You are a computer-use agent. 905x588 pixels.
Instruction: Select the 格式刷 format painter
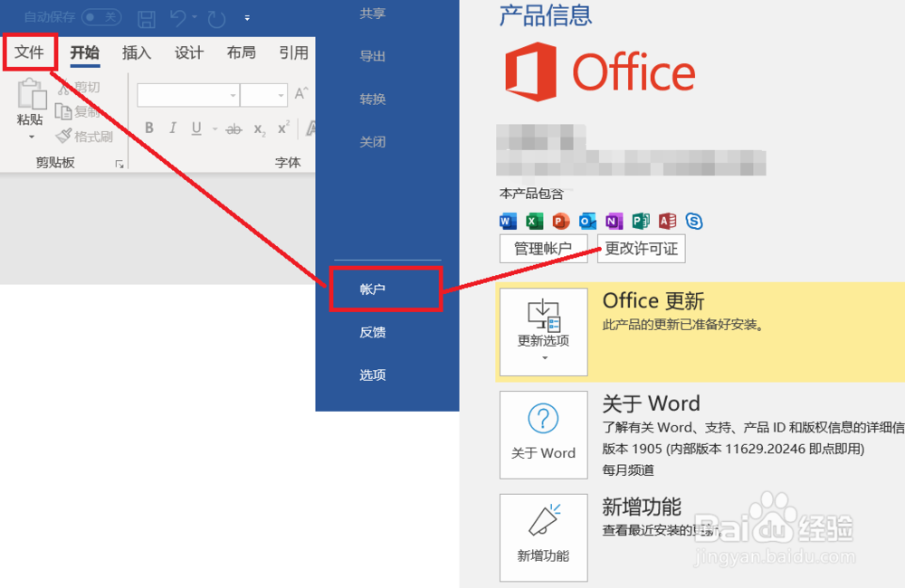[x=84, y=137]
